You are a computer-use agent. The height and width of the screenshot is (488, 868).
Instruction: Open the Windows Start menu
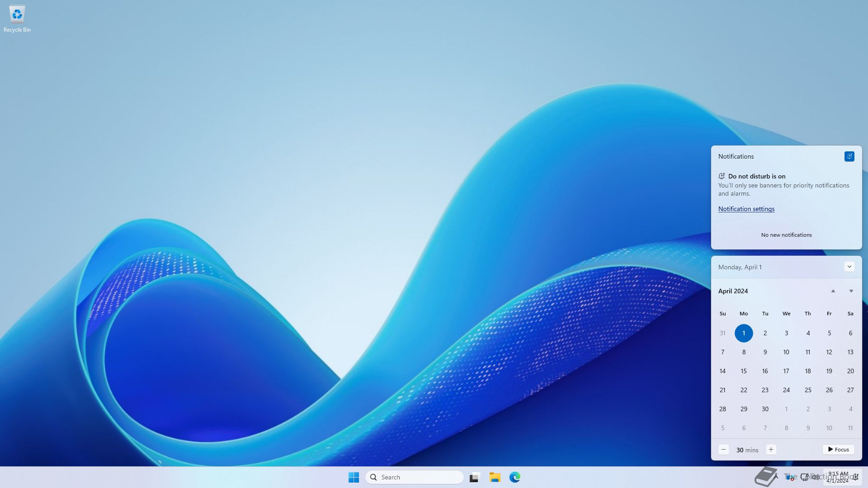click(x=354, y=477)
